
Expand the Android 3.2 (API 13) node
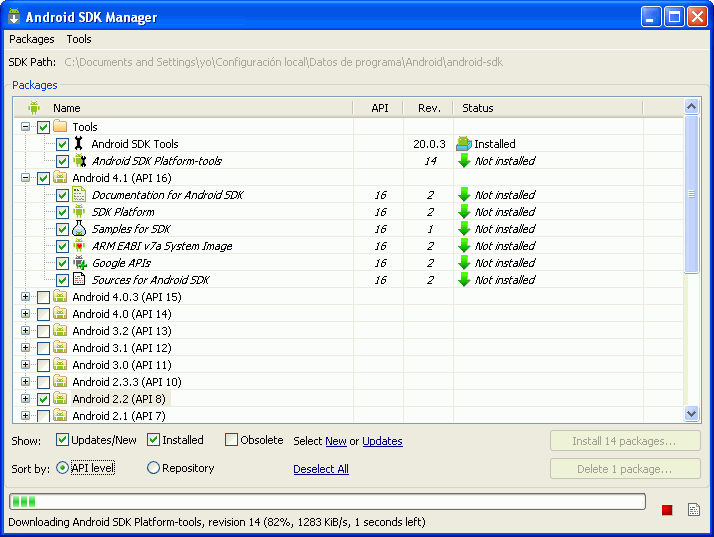26,330
